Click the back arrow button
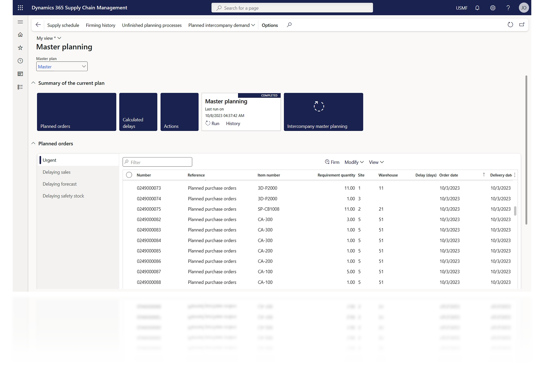 [38, 25]
